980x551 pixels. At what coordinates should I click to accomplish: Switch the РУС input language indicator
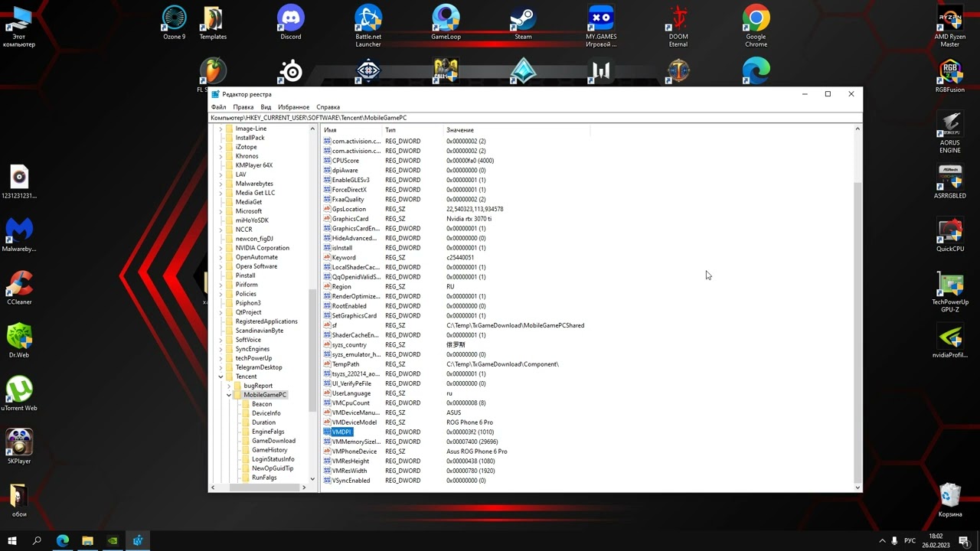pyautogui.click(x=910, y=540)
